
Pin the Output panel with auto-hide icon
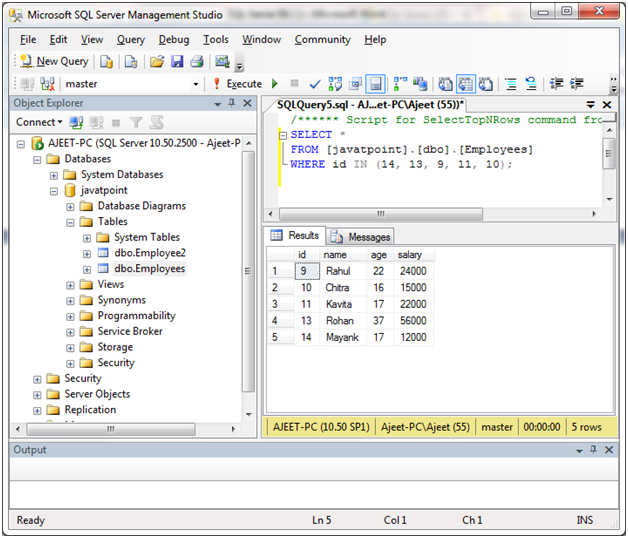click(593, 450)
